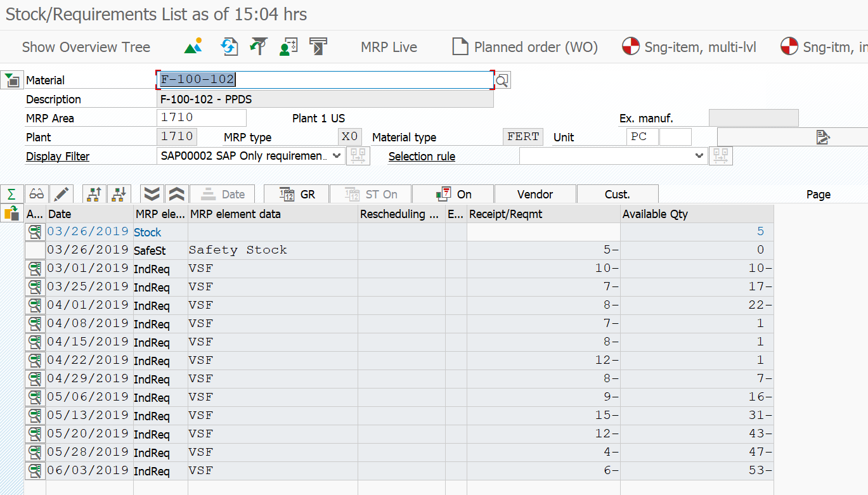The width and height of the screenshot is (868, 495).
Task: Click the 53- available quantity cell
Action: (697, 471)
